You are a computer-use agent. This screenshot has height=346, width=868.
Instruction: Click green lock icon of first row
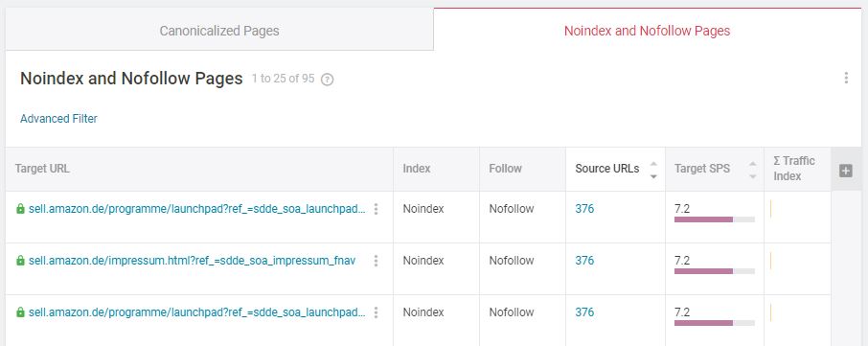click(x=20, y=209)
